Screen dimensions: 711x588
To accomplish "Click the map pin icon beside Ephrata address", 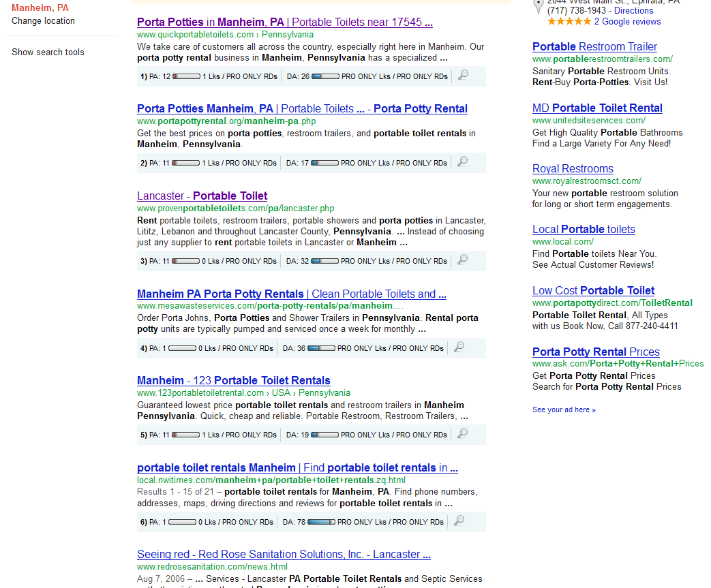I will pos(538,6).
